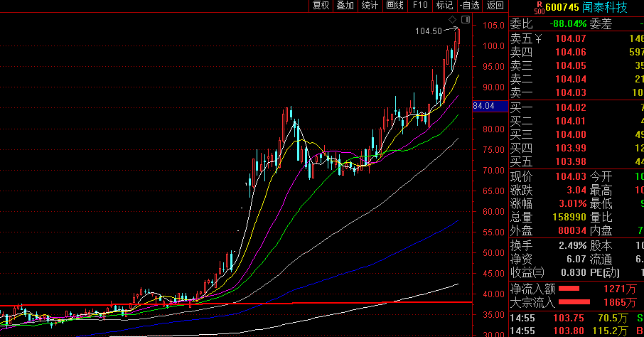Viewport: 644px width, 337px height.
Task: Click the 外盘 value 80034
Action: tap(572, 231)
